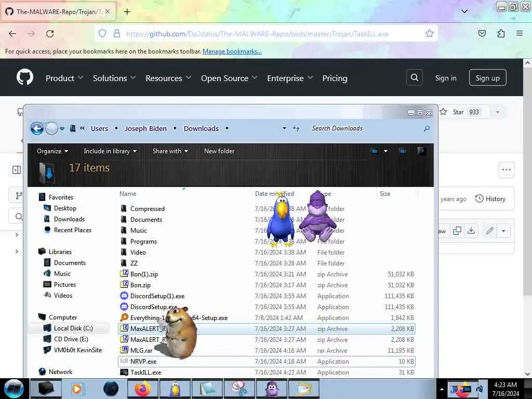Screen dimensions: 532x399
Task: Select Local Disk (C:) in navigation pane
Action: point(69,328)
